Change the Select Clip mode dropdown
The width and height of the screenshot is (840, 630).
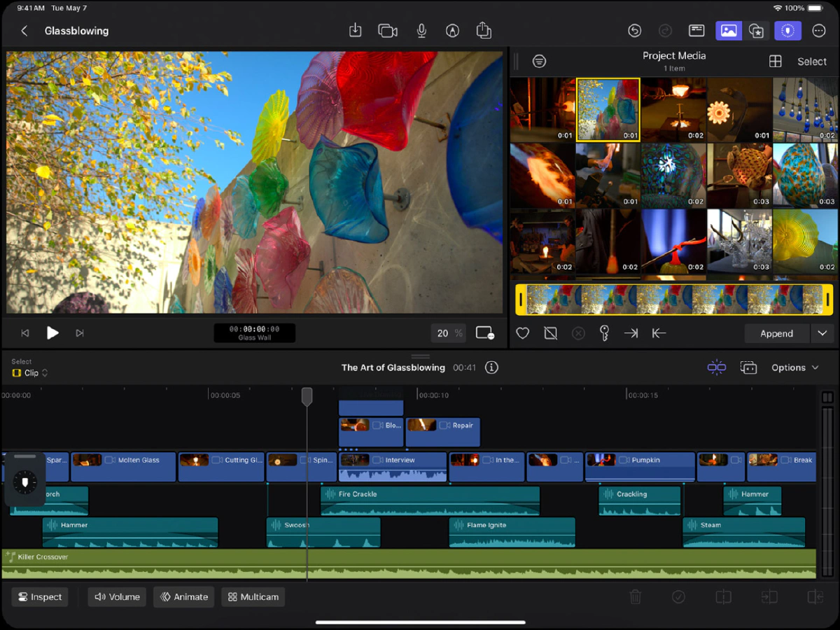tap(31, 373)
